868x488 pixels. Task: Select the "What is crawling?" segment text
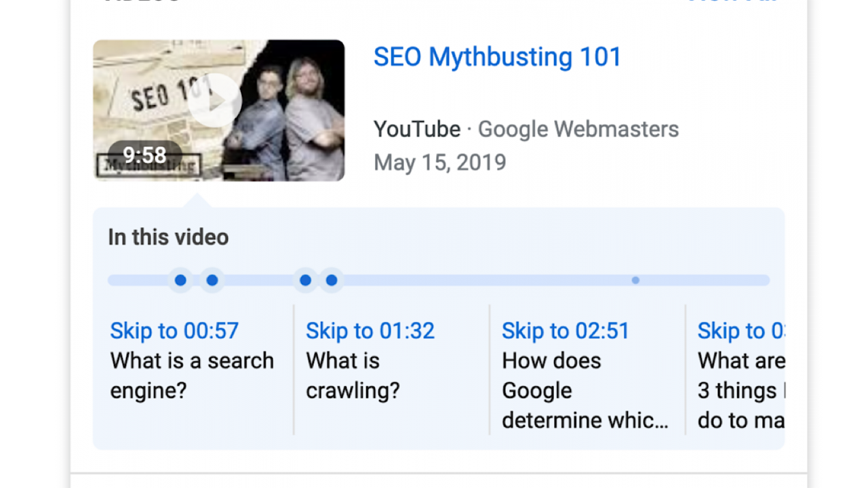[x=353, y=375]
